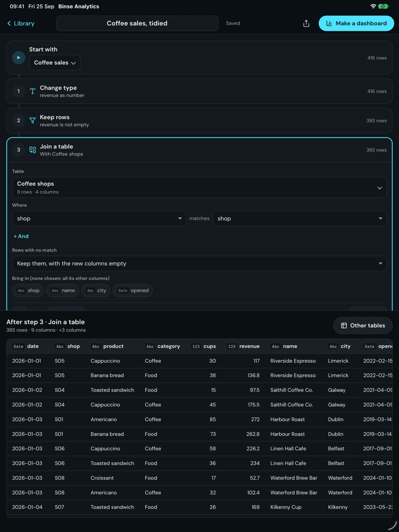Click the shop column header

tap(67, 346)
